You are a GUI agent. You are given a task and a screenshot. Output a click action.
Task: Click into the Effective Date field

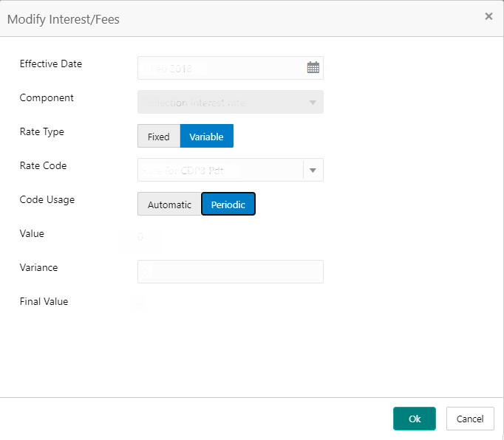click(x=220, y=68)
